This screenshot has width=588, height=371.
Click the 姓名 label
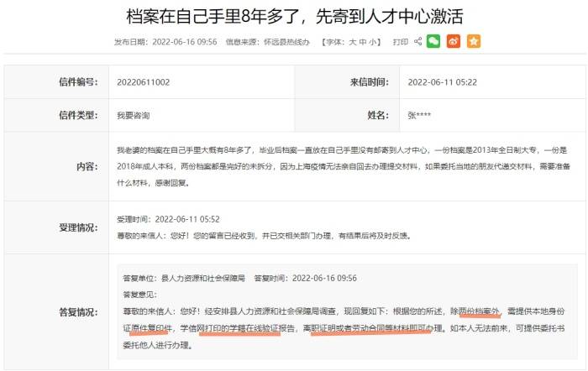click(378, 115)
